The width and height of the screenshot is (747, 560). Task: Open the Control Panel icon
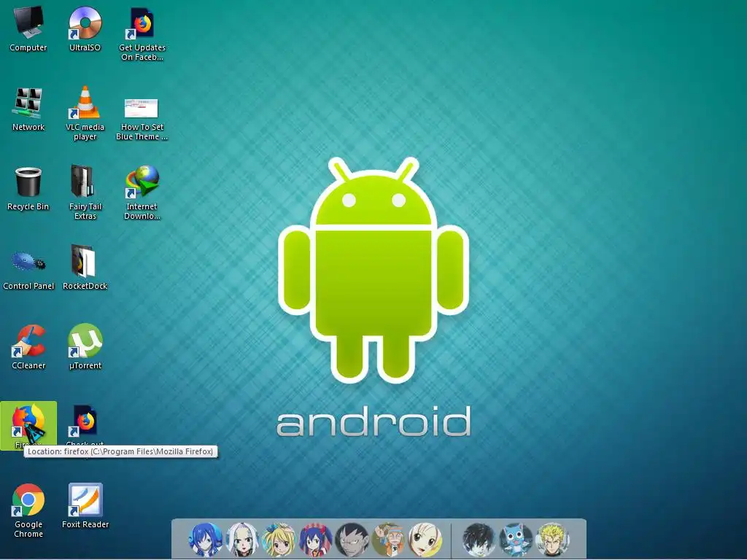click(28, 270)
